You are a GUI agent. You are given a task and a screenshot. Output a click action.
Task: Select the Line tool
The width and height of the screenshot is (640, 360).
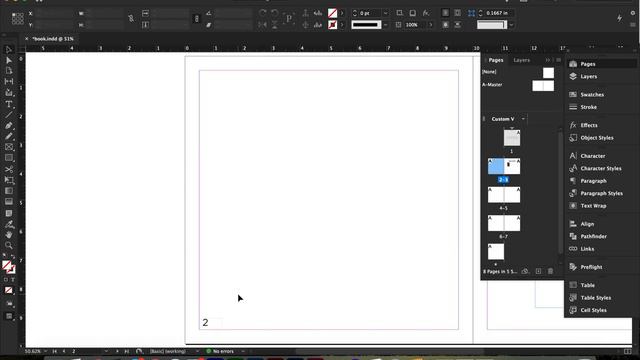pos(9,115)
